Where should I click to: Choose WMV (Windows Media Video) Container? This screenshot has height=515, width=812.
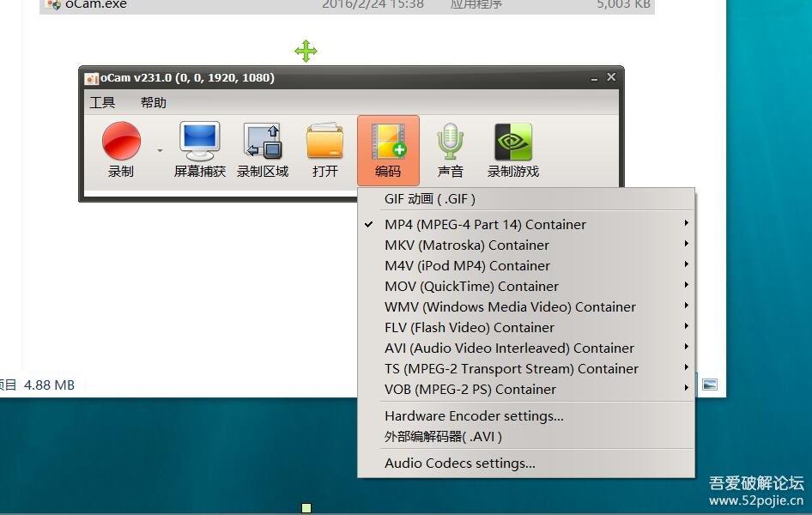[x=526, y=307]
